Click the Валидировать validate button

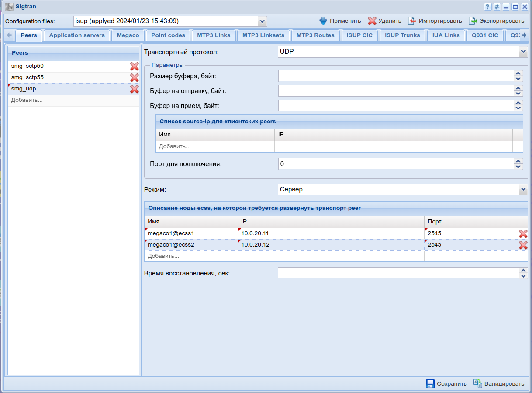pyautogui.click(x=499, y=383)
